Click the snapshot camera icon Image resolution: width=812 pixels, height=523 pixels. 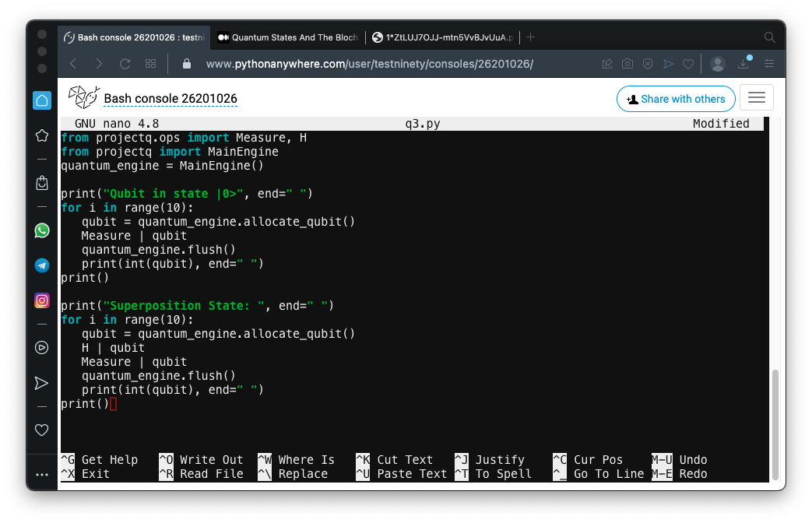(627, 64)
